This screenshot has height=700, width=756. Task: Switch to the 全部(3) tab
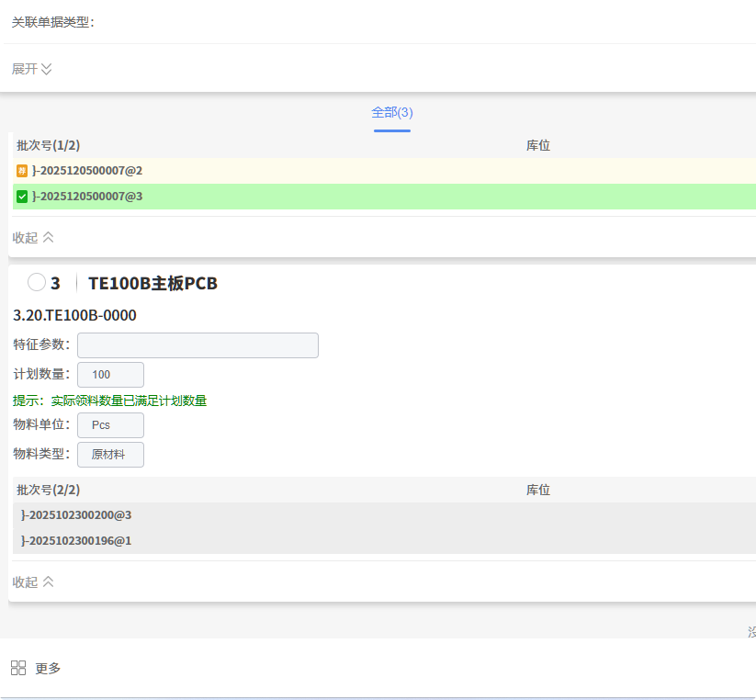[x=392, y=112]
